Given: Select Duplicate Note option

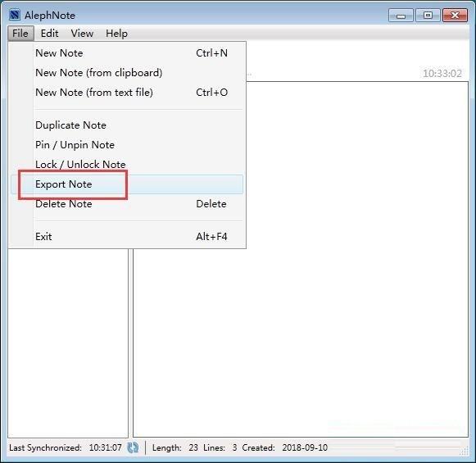Looking at the screenshot, I should (x=127, y=125).
